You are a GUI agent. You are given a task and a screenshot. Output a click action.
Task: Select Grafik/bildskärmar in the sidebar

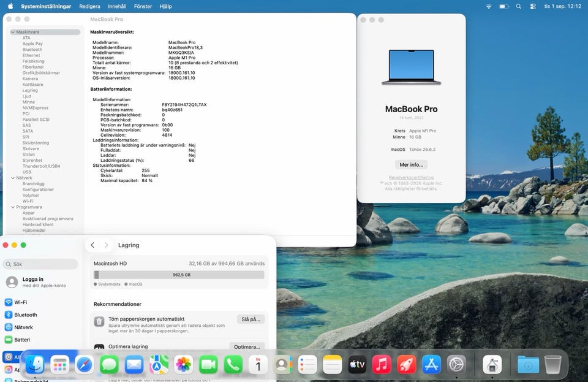click(41, 73)
